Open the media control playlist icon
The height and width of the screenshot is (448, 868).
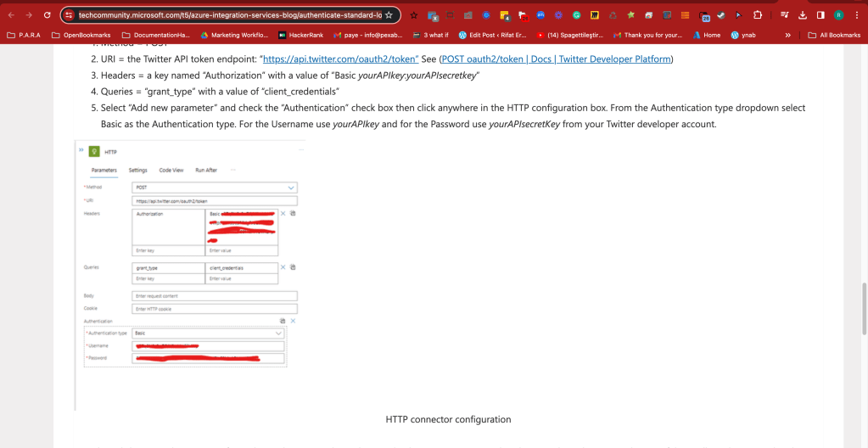click(x=784, y=15)
